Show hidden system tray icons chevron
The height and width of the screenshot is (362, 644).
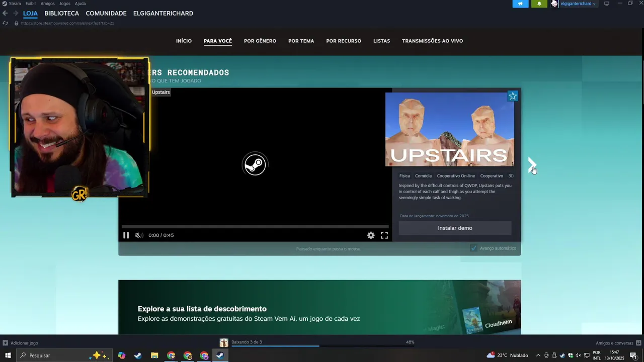(x=538, y=355)
